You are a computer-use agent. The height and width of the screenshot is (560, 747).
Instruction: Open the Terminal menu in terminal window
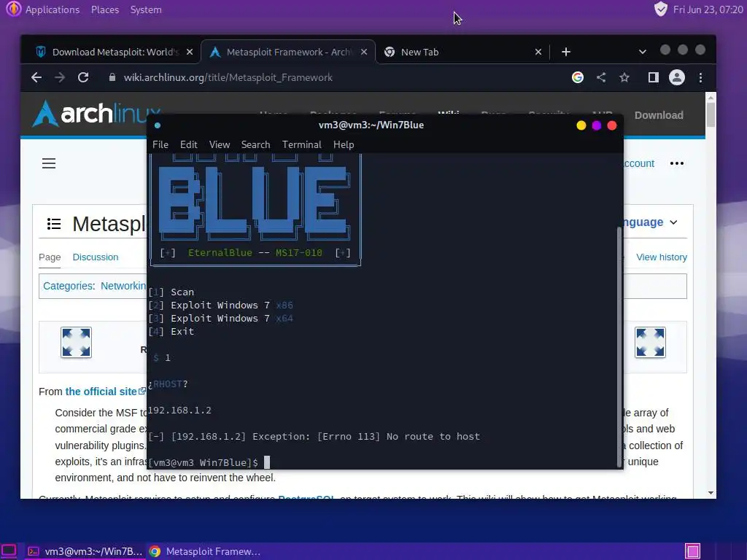(301, 144)
